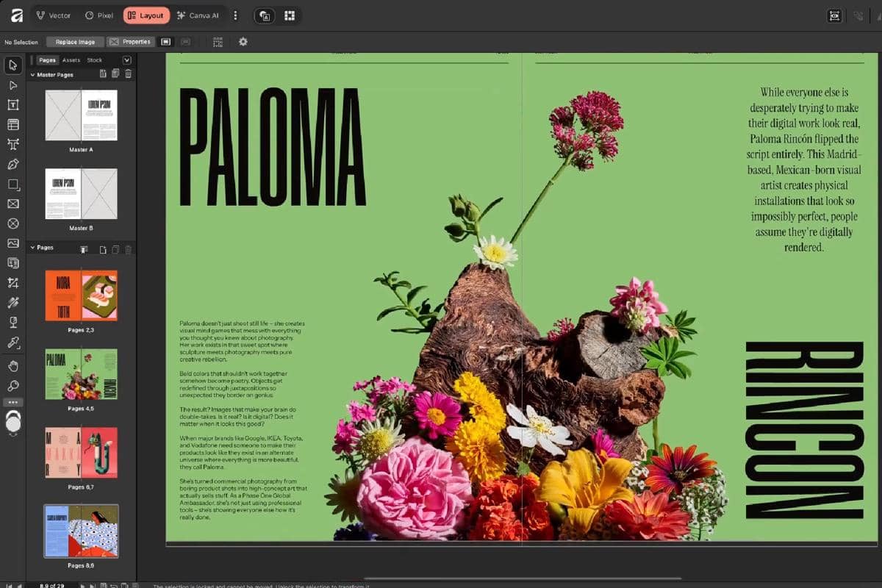Click the vertical RINCON headline on canvas
The height and width of the screenshot is (588, 882).
click(x=803, y=430)
